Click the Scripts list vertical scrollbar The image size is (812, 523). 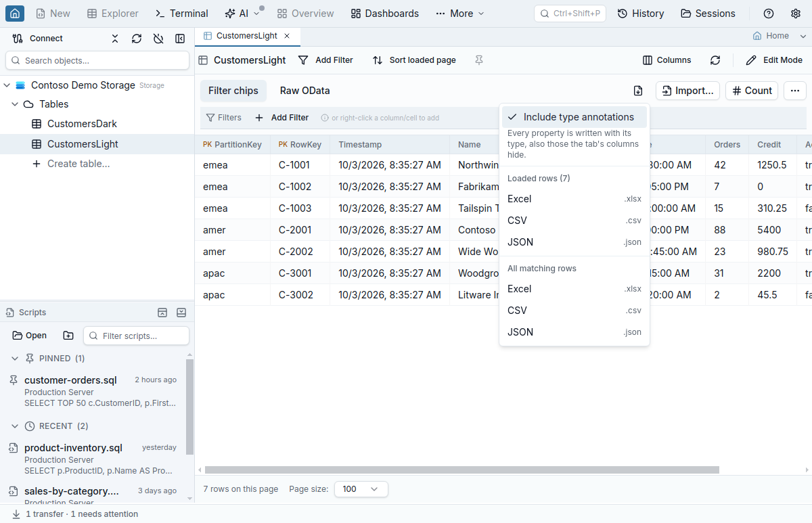pos(189,407)
